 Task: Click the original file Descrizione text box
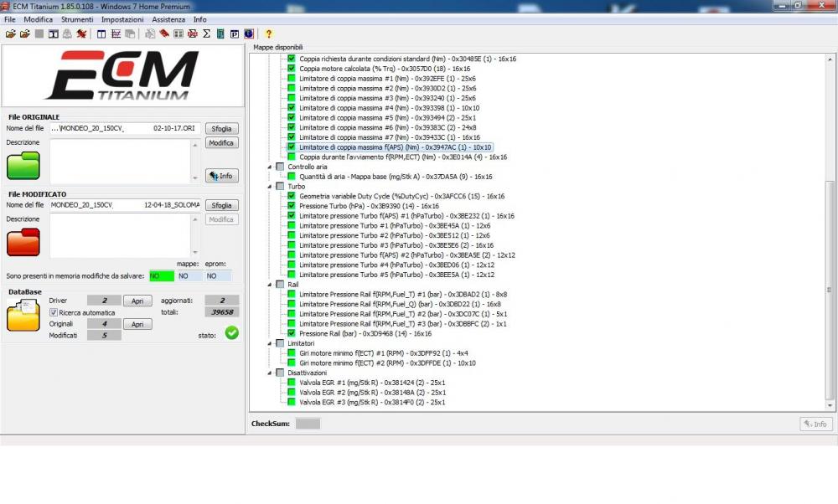pyautogui.click(x=124, y=161)
